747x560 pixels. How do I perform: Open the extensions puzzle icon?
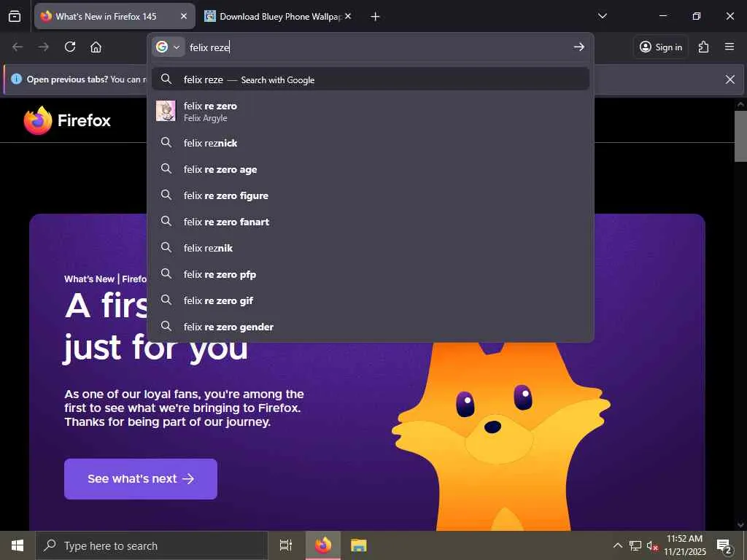tap(703, 47)
